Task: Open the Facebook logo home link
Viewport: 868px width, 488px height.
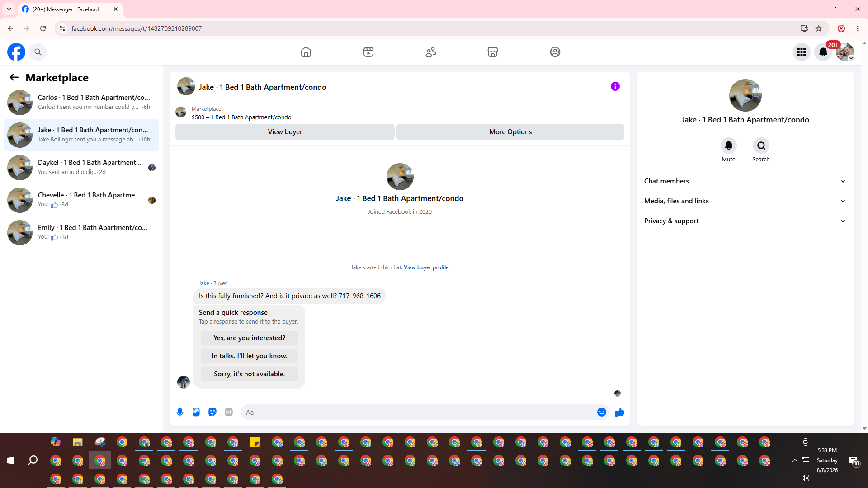Action: pyautogui.click(x=16, y=52)
